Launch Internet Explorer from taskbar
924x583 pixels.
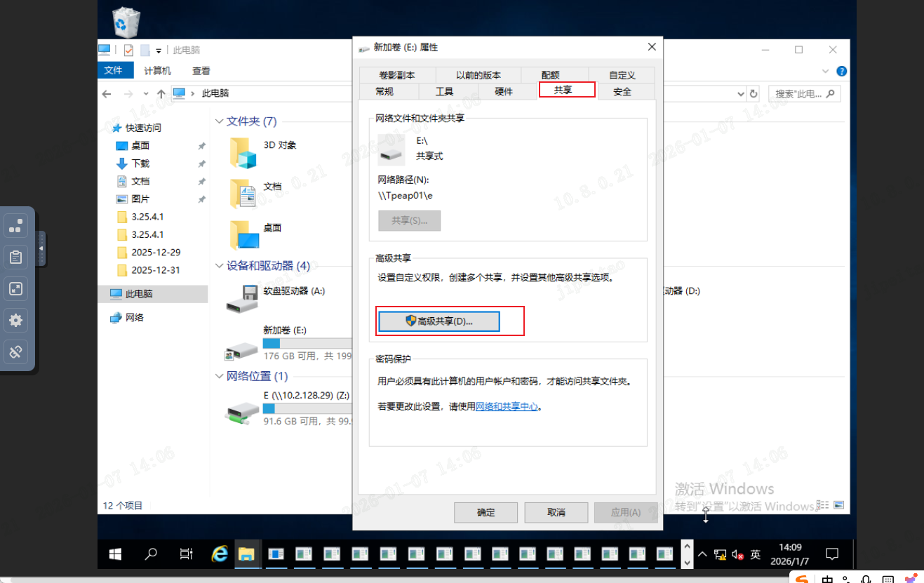[x=220, y=554]
